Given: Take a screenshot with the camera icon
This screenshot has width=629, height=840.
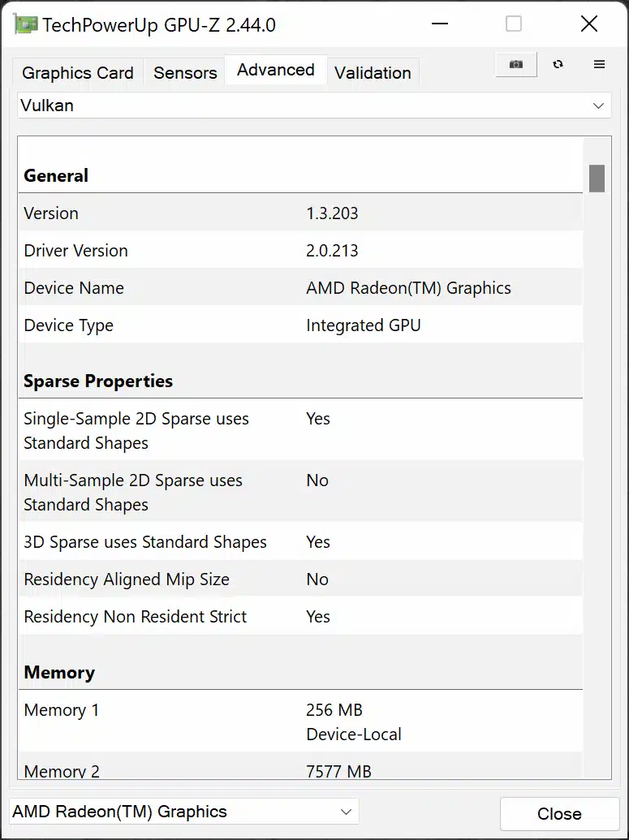Looking at the screenshot, I should (x=515, y=65).
